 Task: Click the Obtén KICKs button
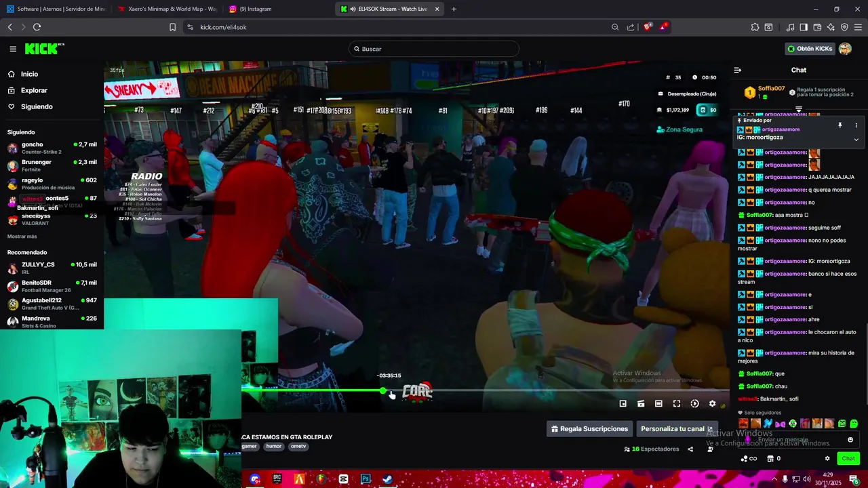[810, 49]
